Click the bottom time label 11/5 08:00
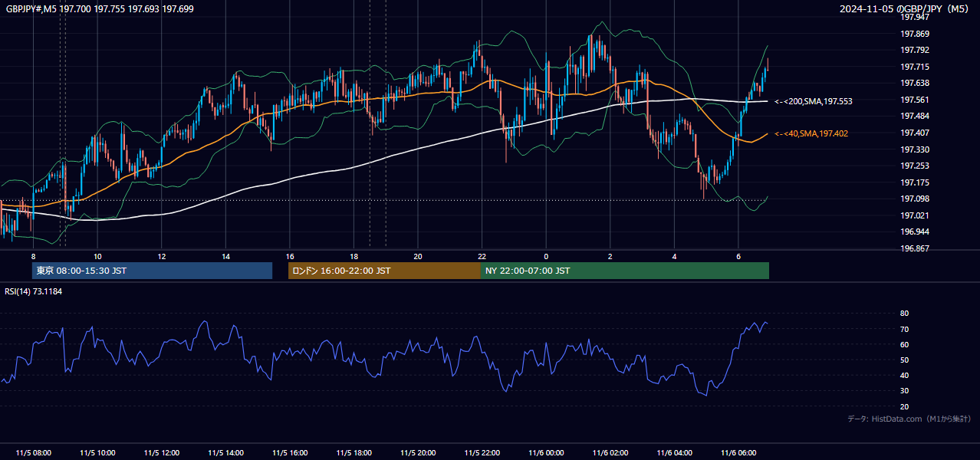Image resolution: width=980 pixels, height=460 pixels. [33, 452]
